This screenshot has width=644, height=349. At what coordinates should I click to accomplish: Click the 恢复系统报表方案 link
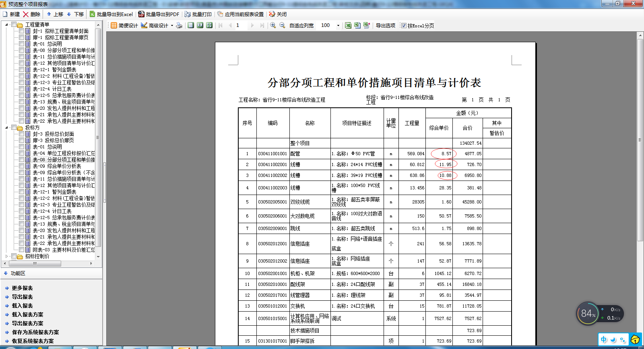pos(33,341)
